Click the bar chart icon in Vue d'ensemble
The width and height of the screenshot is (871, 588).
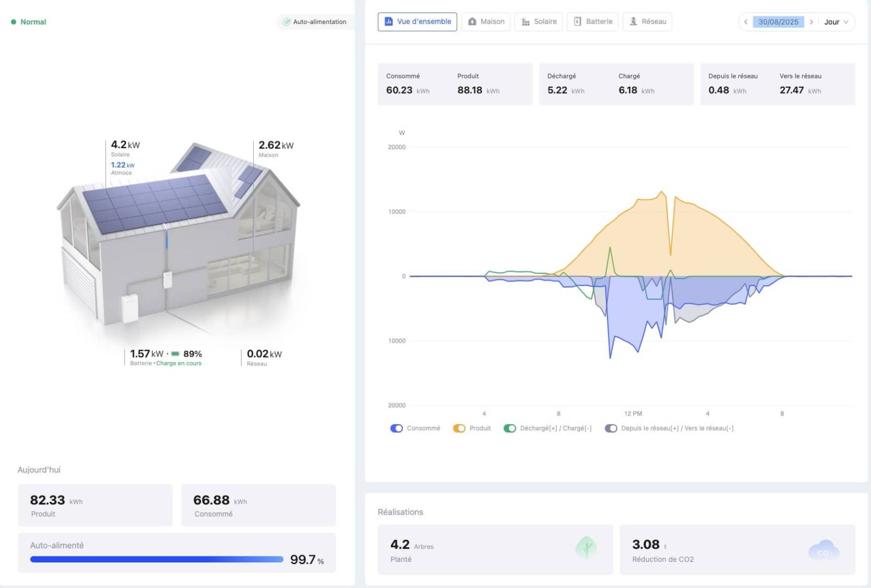click(x=389, y=22)
